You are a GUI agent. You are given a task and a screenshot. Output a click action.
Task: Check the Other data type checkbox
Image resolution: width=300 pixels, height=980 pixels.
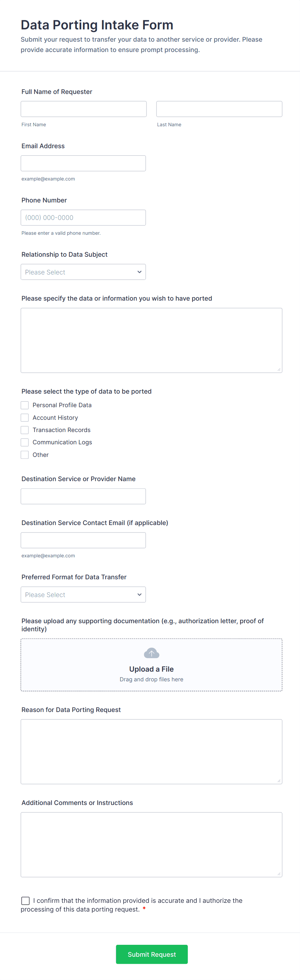coord(25,455)
